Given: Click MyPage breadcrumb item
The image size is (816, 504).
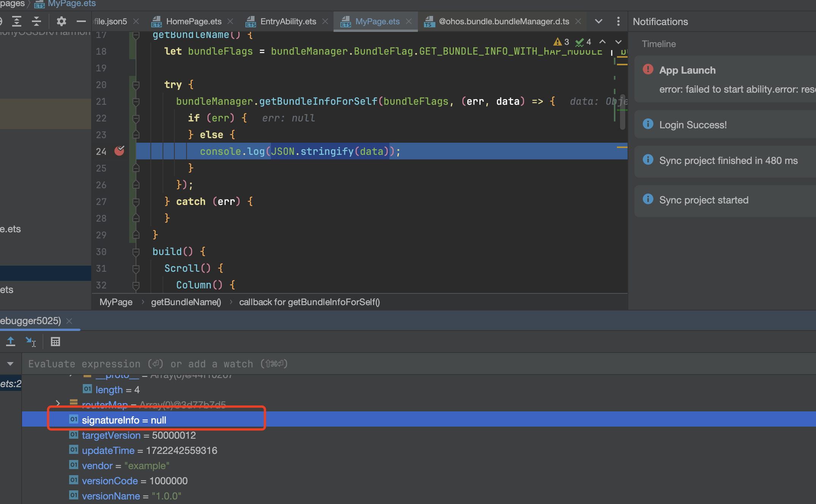Looking at the screenshot, I should tap(116, 302).
